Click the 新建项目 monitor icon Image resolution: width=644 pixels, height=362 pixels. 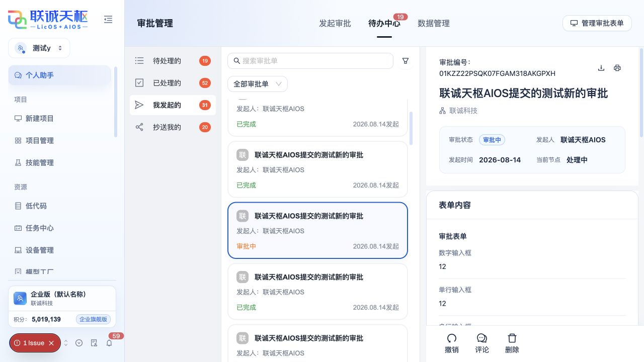[x=18, y=119]
